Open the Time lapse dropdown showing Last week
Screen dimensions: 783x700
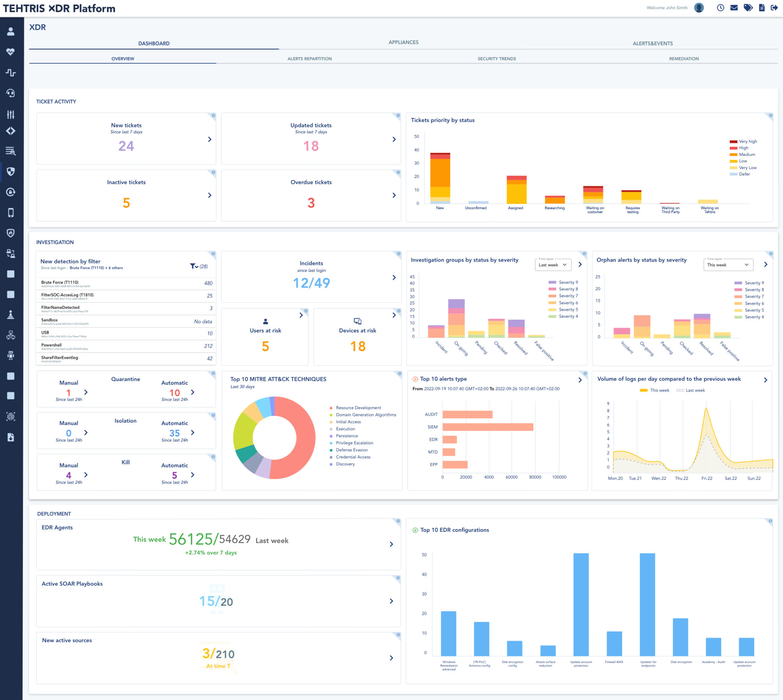[x=552, y=265]
